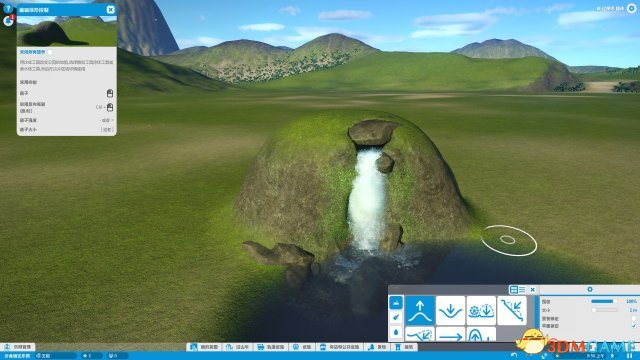
Task: Click the pause button in bottom bar
Action: pyautogui.click(x=629, y=356)
